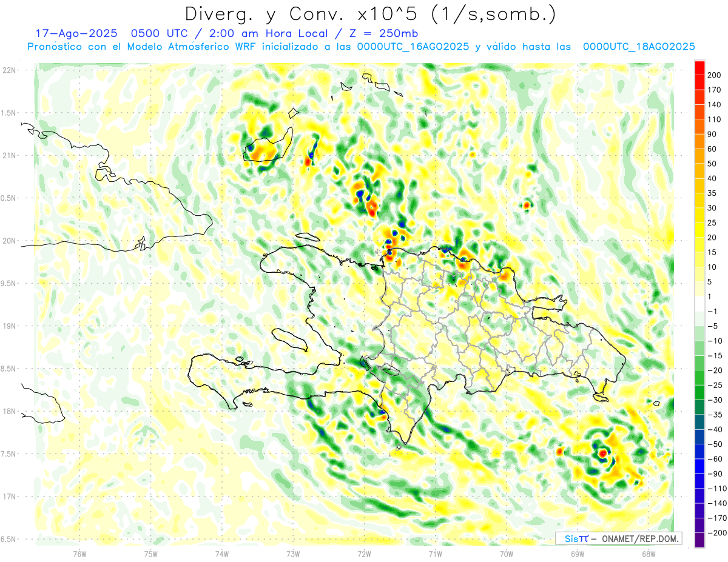Click the "17N" latitude label
The height and width of the screenshot is (562, 728).
pos(9,497)
